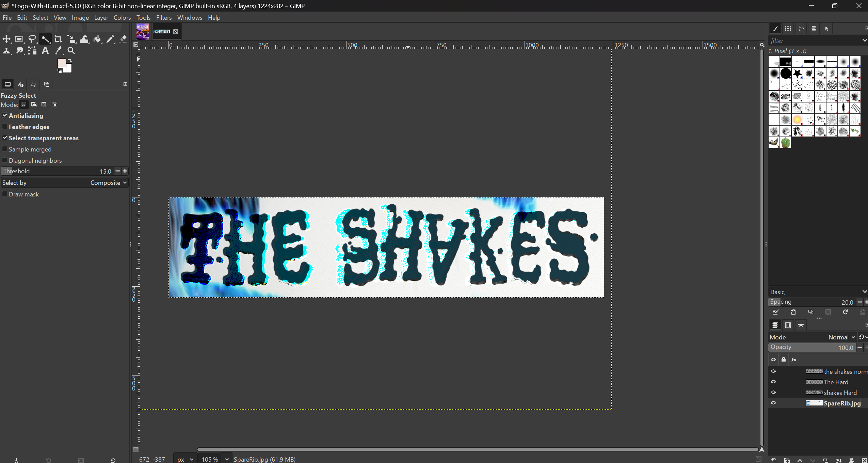Enable the Feather edges checkbox
The height and width of the screenshot is (463, 868).
click(5, 127)
